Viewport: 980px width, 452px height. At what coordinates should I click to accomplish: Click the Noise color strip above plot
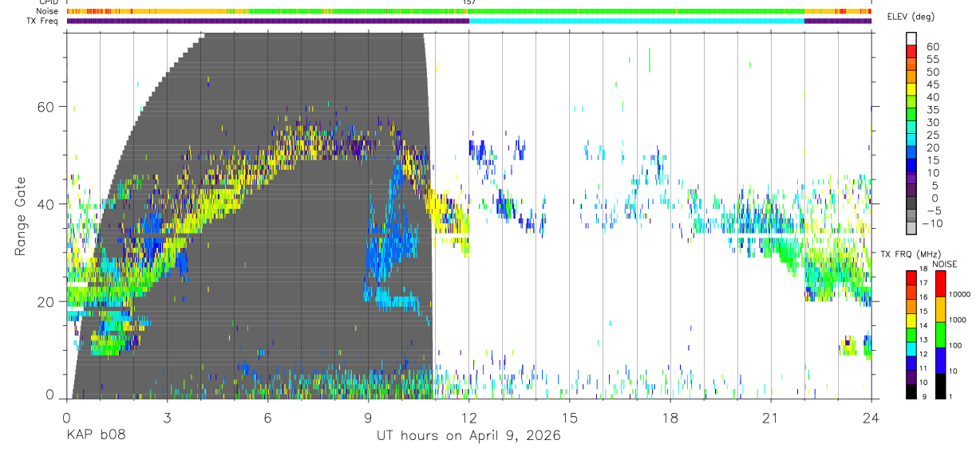[469, 11]
